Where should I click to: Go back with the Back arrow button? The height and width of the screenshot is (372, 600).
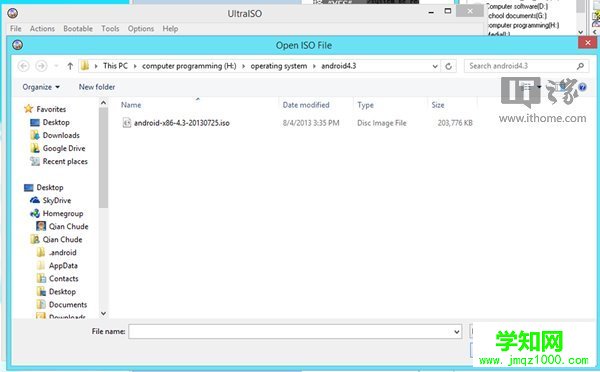coord(24,66)
